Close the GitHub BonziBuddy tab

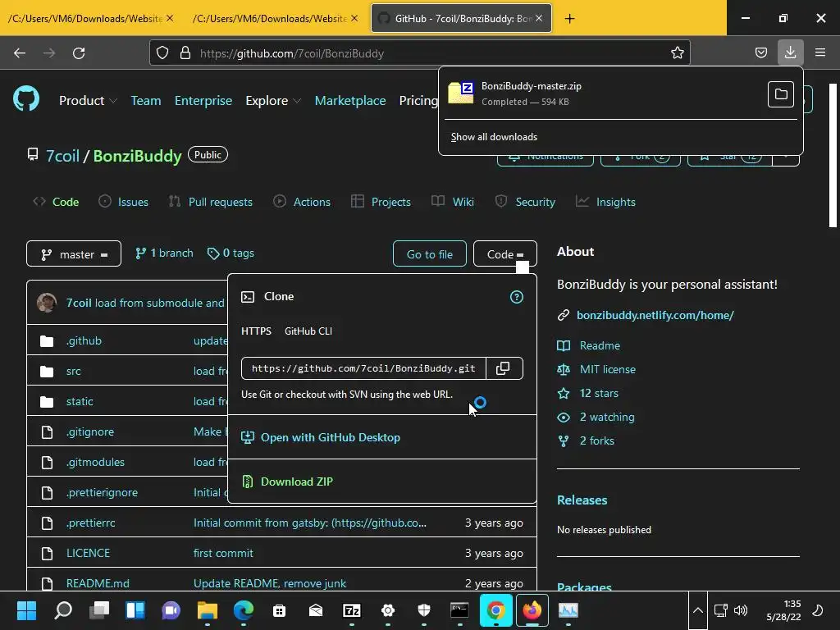tap(539, 18)
